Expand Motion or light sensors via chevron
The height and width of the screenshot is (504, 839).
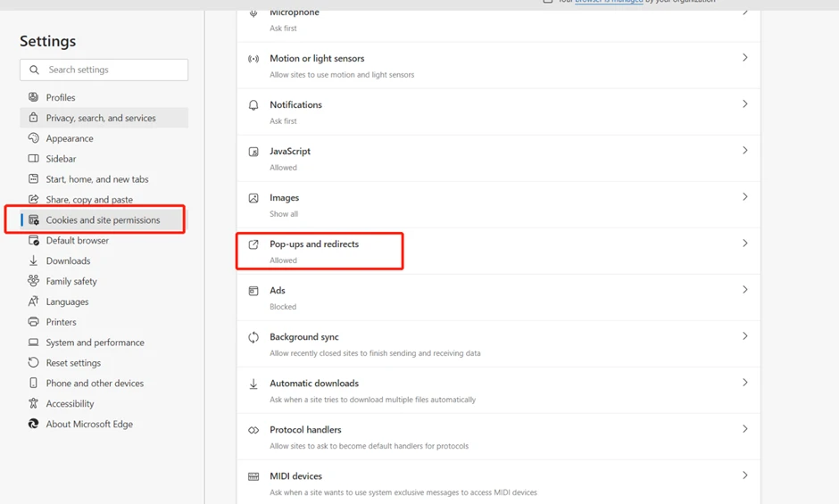point(744,57)
